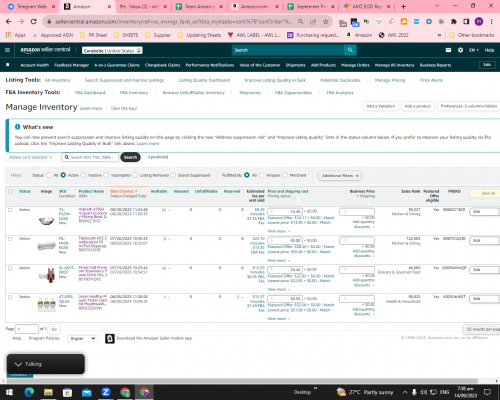Click the amazon seller central logo

pyautogui.click(x=45, y=50)
